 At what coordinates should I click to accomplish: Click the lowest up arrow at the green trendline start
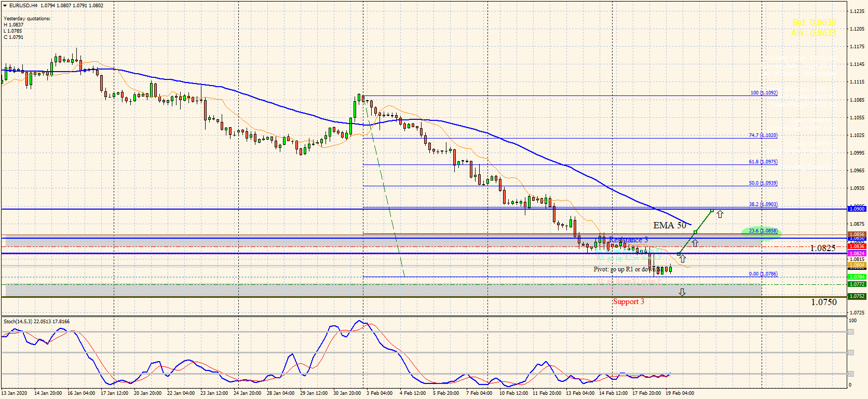point(683,258)
